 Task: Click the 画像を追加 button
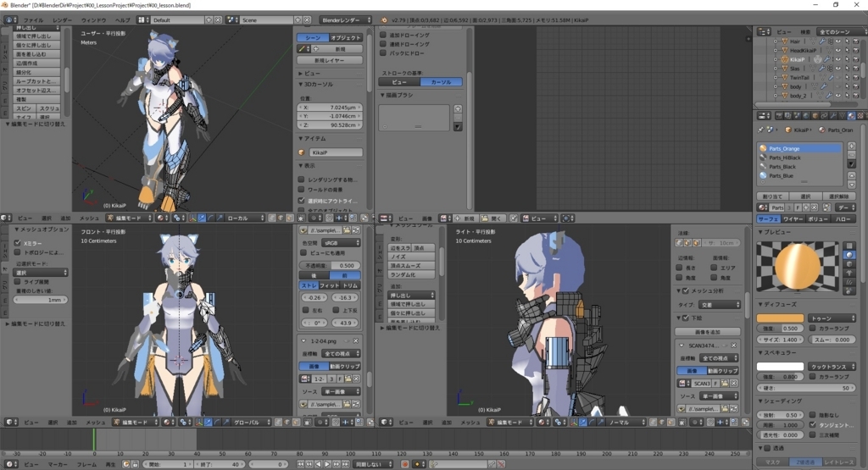(x=708, y=332)
